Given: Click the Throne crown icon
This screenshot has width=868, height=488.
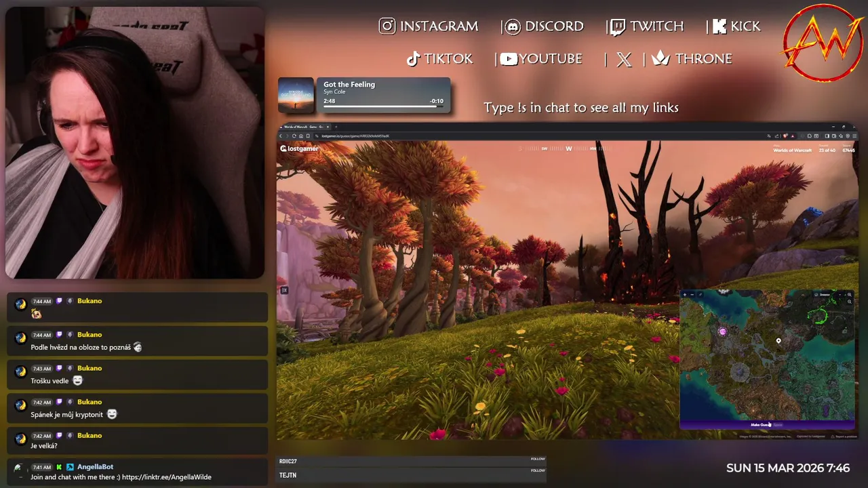Looking at the screenshot, I should (660, 59).
